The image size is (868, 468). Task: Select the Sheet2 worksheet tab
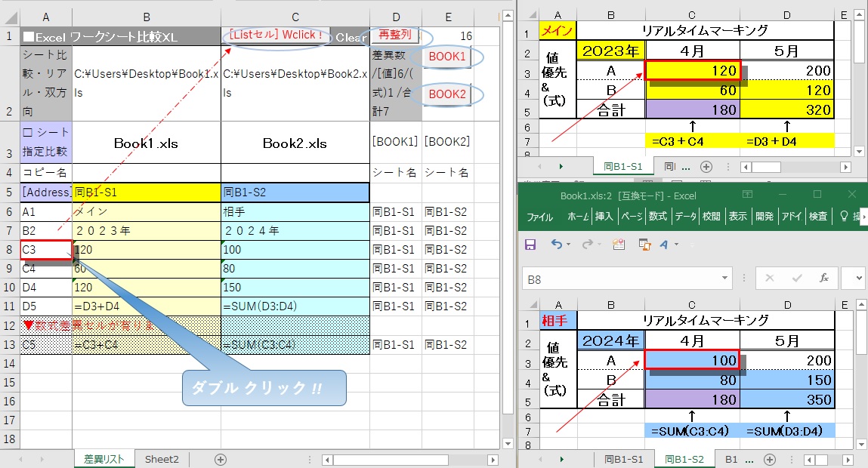coord(162,459)
